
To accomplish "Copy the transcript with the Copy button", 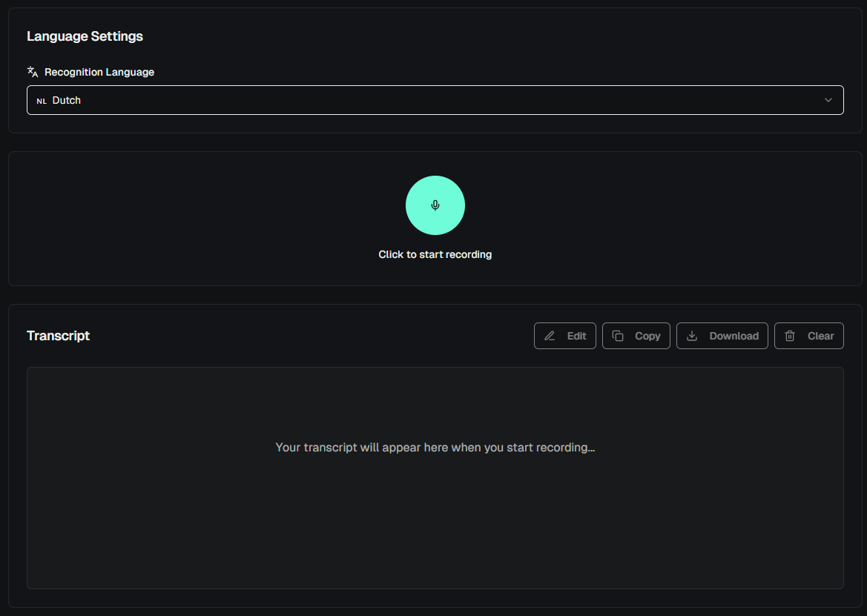I will point(636,336).
